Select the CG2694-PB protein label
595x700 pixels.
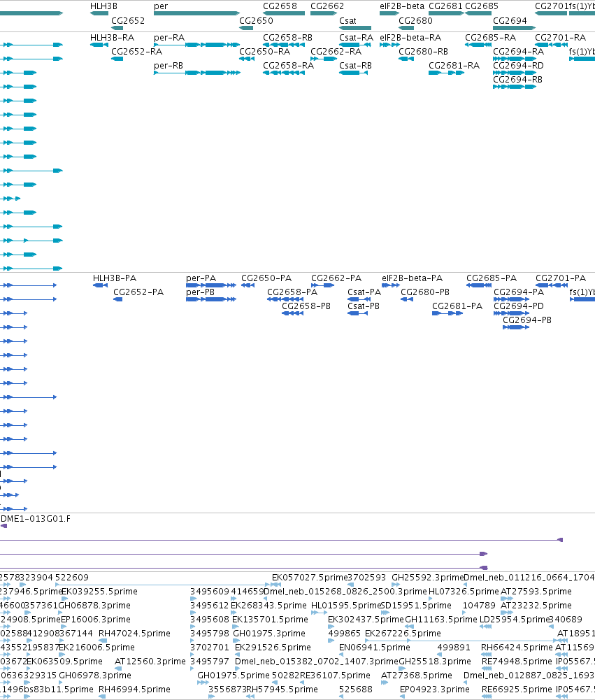tap(527, 320)
